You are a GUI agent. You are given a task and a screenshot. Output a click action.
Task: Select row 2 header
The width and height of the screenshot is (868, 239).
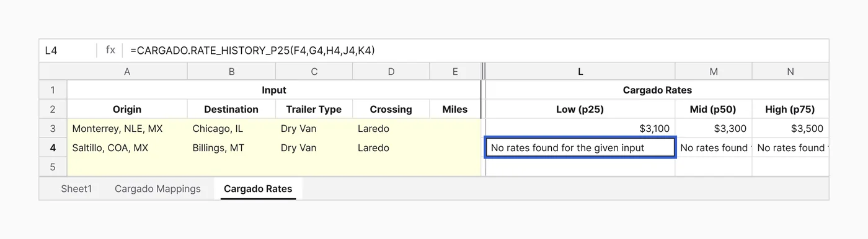point(53,109)
